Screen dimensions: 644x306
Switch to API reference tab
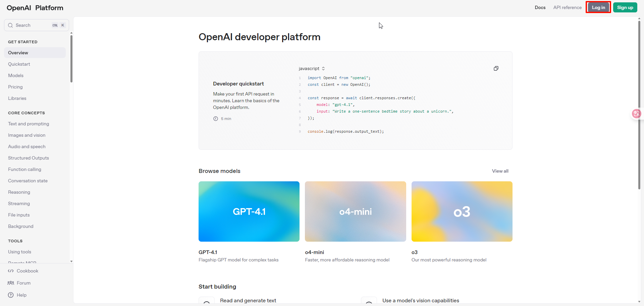tap(567, 7)
